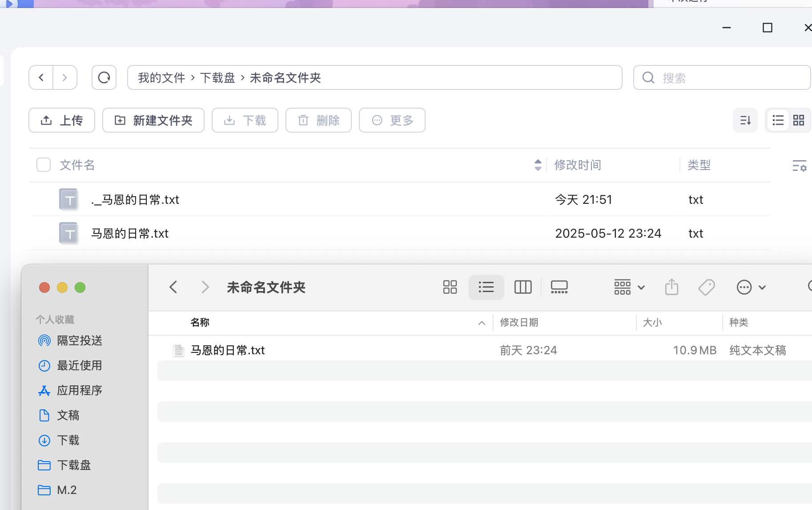Open the 更多 more options button
Image resolution: width=812 pixels, height=510 pixels.
tap(392, 120)
